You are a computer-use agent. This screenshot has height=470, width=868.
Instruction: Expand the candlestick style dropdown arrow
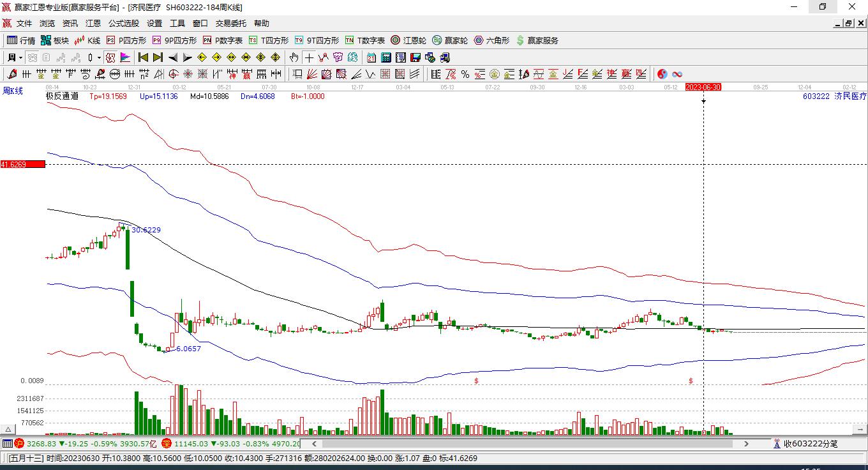[100, 57]
